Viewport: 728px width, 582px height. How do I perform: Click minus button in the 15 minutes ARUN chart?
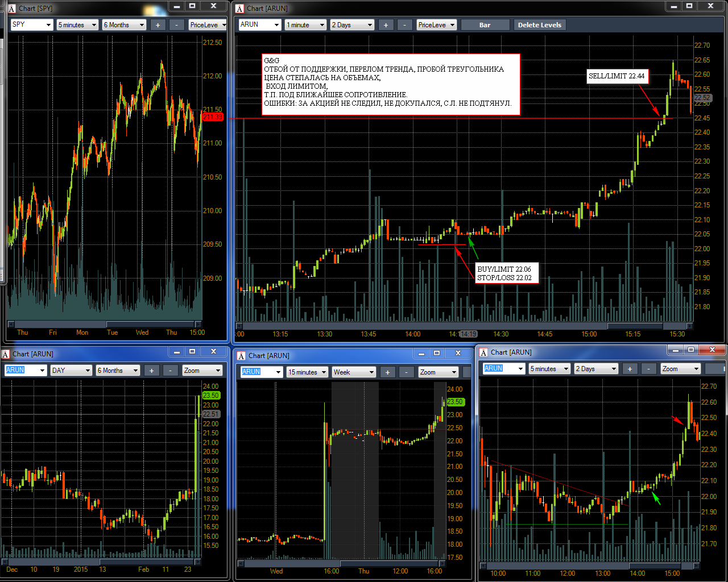(407, 372)
